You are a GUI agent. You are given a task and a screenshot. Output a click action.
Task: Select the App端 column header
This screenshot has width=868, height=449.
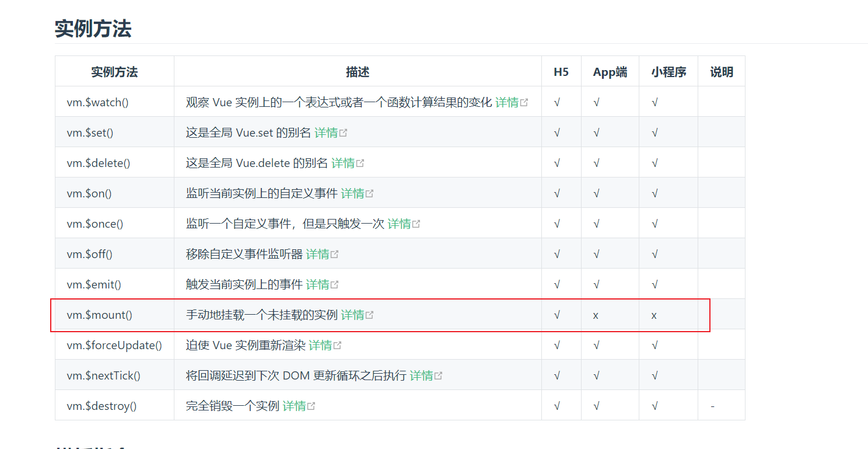[610, 72]
